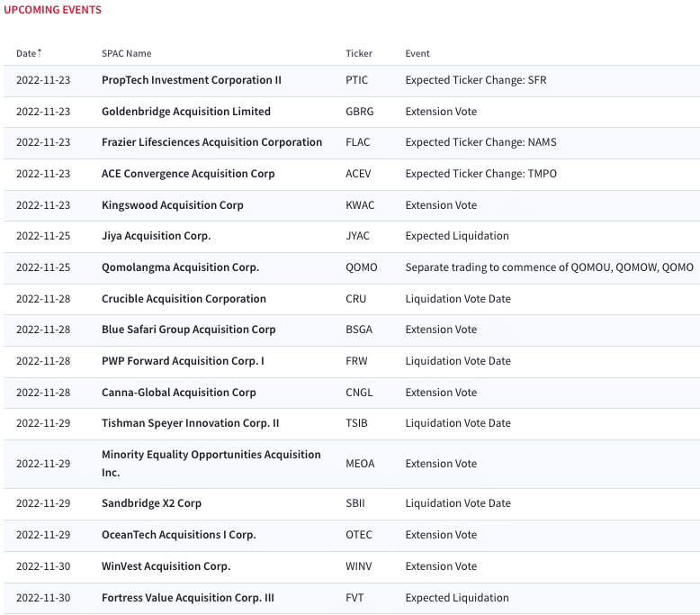Screen dimensions: 700x615
Task: Open Sandbridge X2 Corp link
Action: coord(151,503)
